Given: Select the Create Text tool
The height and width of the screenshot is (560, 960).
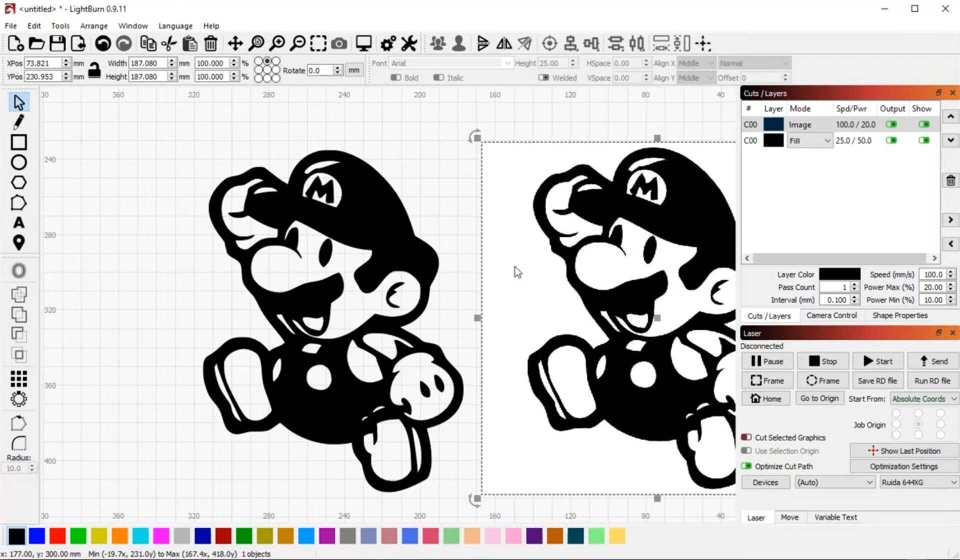Looking at the screenshot, I should 18,222.
